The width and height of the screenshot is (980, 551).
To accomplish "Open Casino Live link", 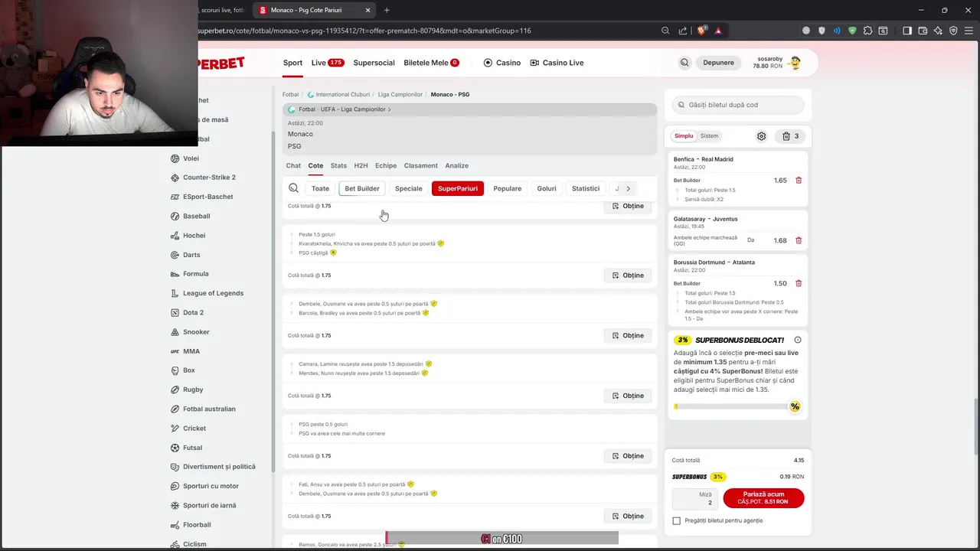I will coord(557,63).
